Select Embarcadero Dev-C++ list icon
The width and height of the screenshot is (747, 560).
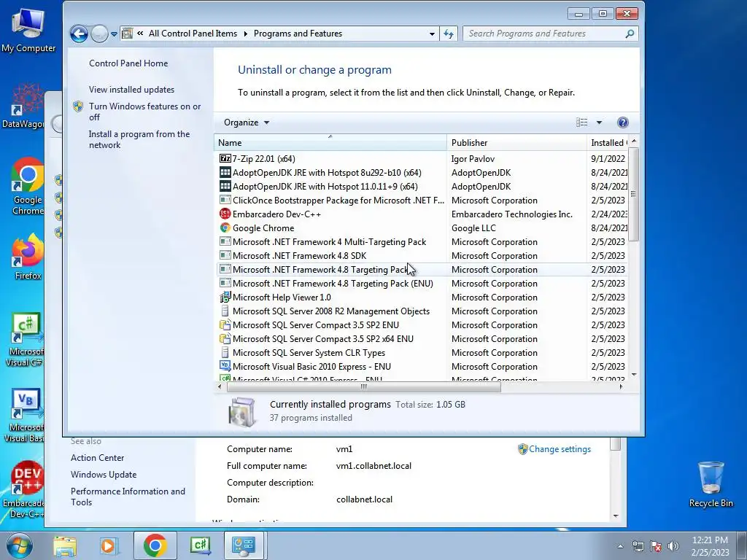tap(225, 214)
